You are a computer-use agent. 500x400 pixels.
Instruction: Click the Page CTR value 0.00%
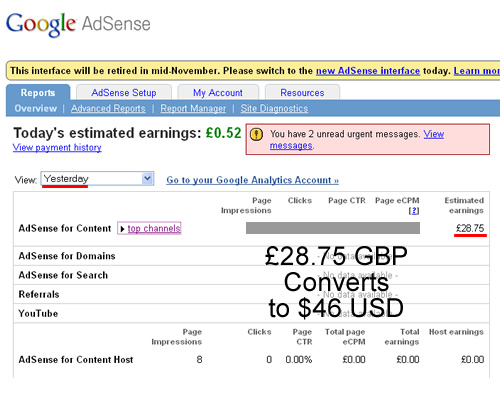[x=299, y=360]
